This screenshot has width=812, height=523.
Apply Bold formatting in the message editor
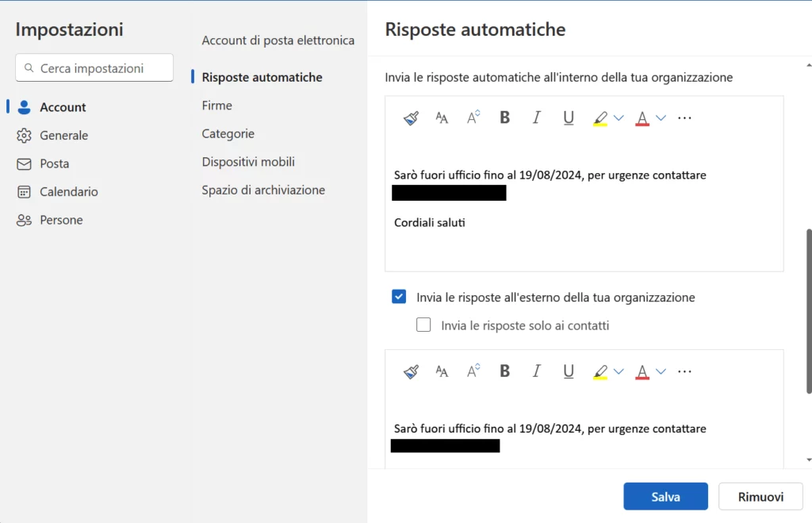tap(505, 117)
